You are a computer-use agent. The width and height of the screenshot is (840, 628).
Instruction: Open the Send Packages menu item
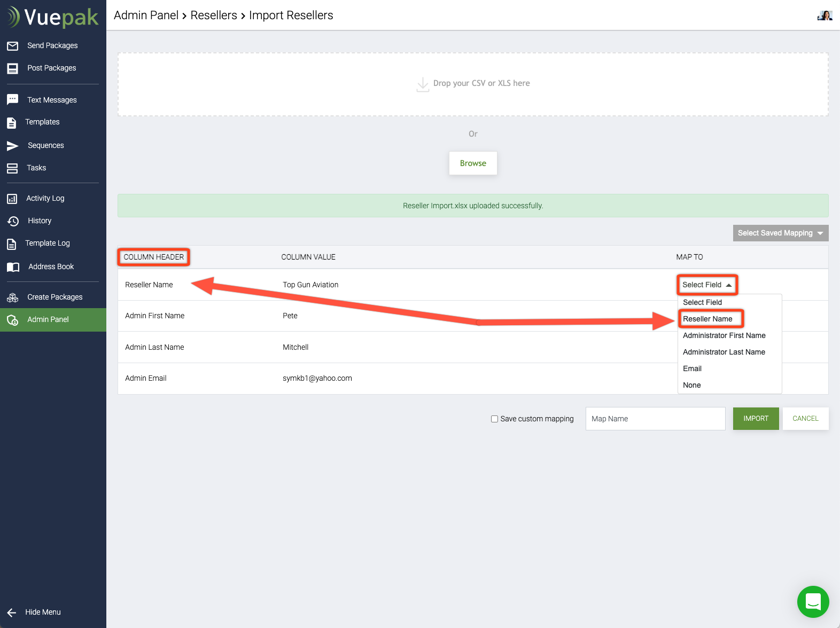coord(53,46)
